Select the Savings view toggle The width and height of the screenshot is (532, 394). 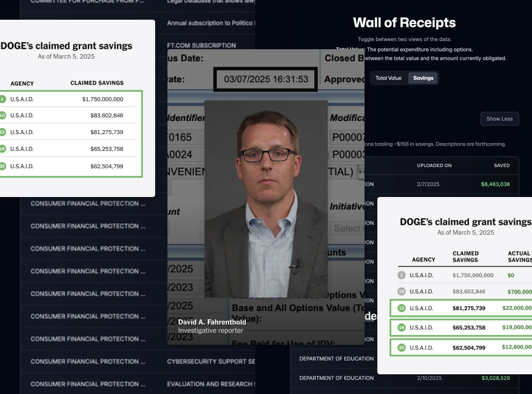(x=423, y=78)
